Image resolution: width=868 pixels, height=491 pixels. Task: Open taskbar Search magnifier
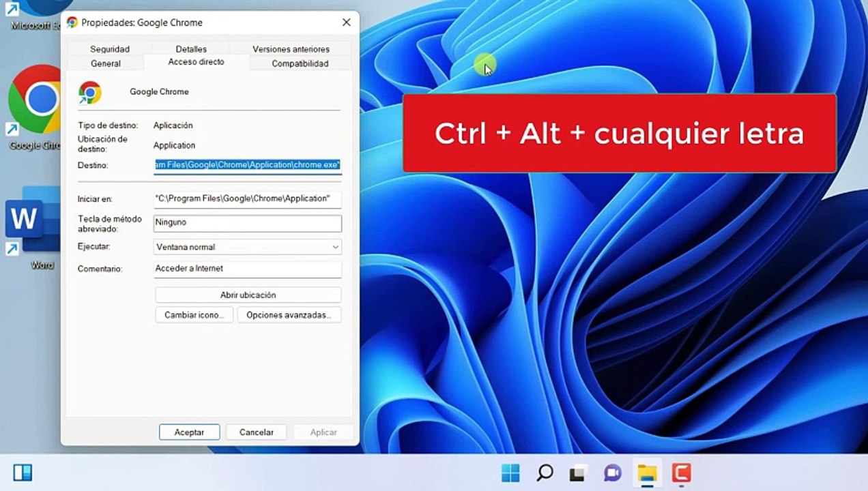pyautogui.click(x=545, y=473)
